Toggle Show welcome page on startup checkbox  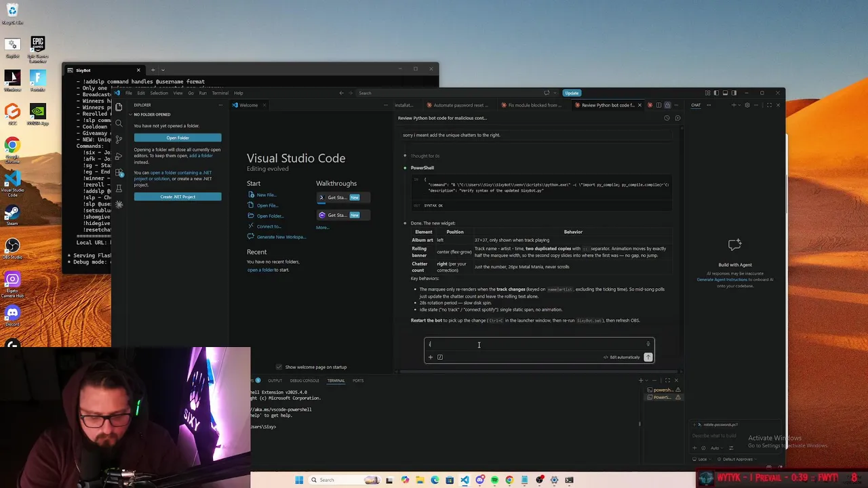coord(279,367)
